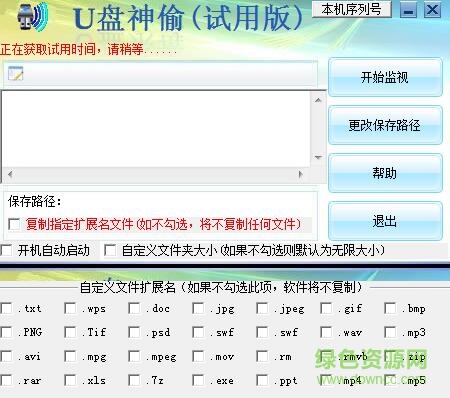Toggle 开机自动启动 checkbox
The width and height of the screenshot is (450, 398).
(6, 250)
